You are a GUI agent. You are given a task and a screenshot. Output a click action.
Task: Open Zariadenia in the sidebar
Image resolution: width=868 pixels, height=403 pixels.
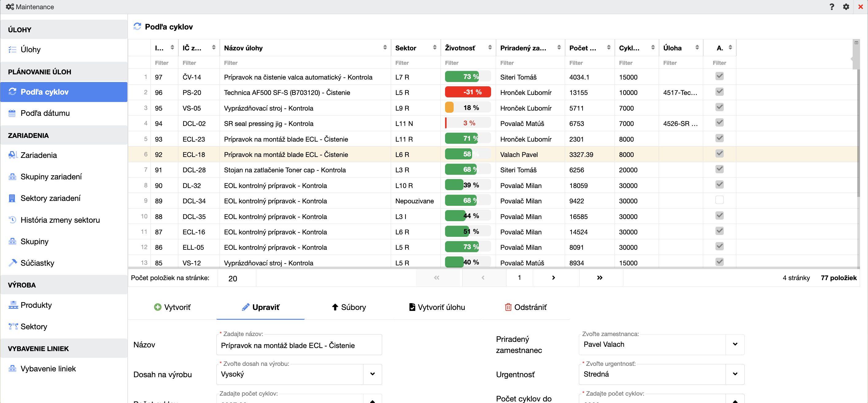click(x=38, y=155)
